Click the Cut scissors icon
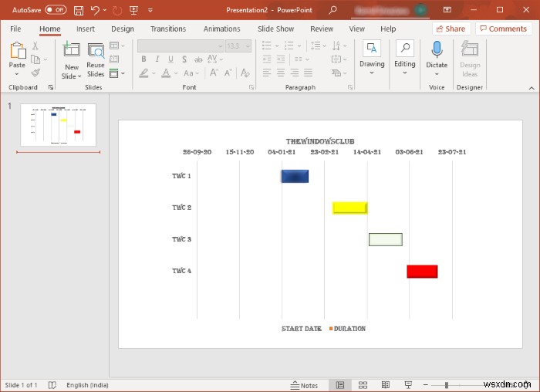The width and height of the screenshot is (540, 392). (35, 46)
